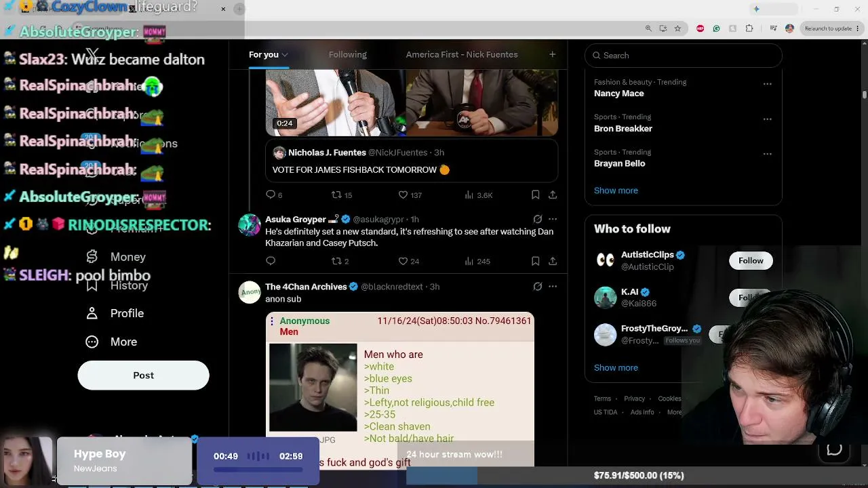
Task: Open the Brayan Bello trending topic
Action: pos(620,163)
